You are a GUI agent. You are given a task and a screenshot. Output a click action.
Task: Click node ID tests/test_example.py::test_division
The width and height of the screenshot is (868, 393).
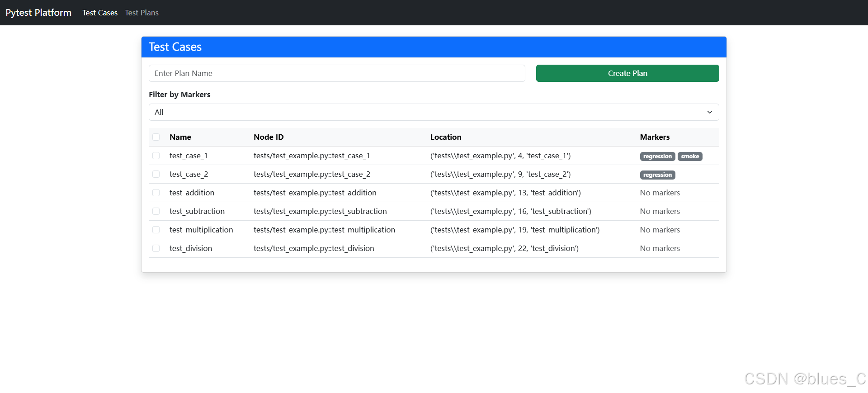(314, 248)
